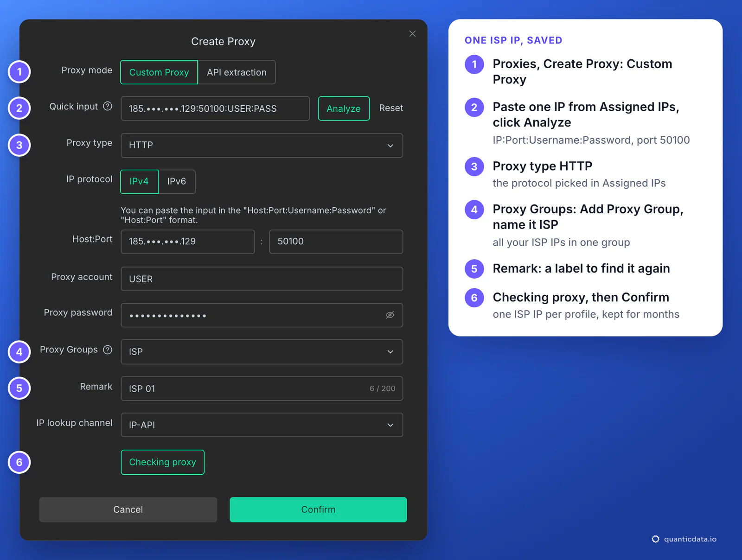Select Custom Proxy mode

click(159, 72)
